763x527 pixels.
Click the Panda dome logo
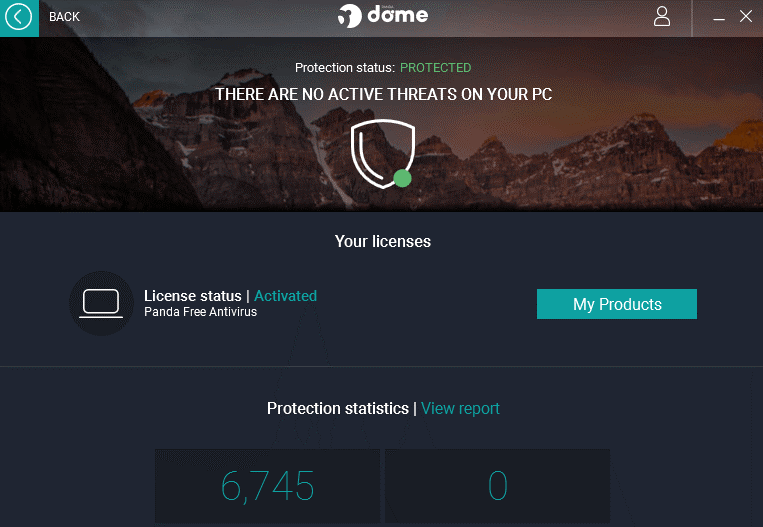[383, 16]
